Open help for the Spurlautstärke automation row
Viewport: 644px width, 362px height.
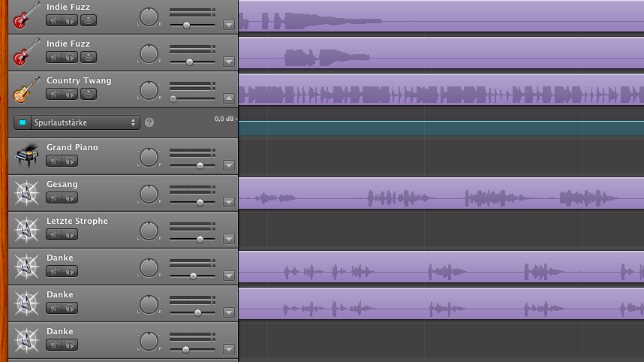(149, 122)
